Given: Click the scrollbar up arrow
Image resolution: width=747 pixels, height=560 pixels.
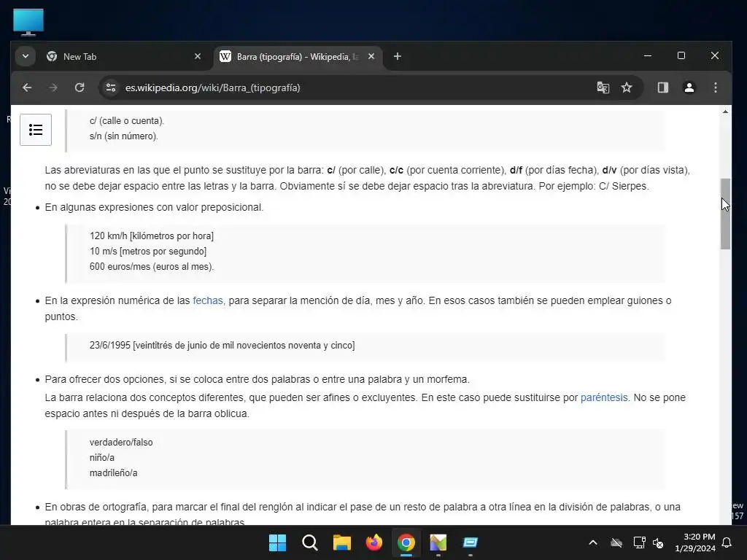Looking at the screenshot, I should pos(725,112).
